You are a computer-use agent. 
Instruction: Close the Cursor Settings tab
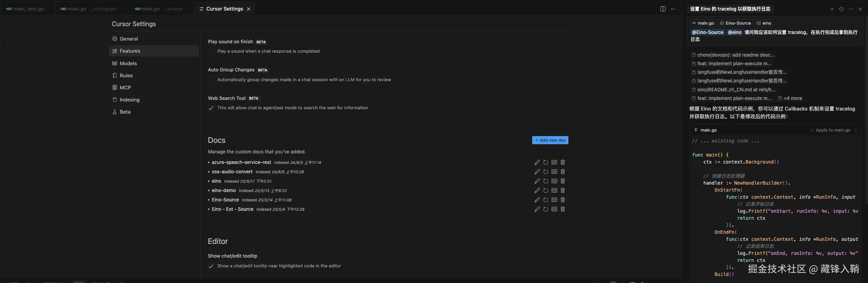click(249, 9)
